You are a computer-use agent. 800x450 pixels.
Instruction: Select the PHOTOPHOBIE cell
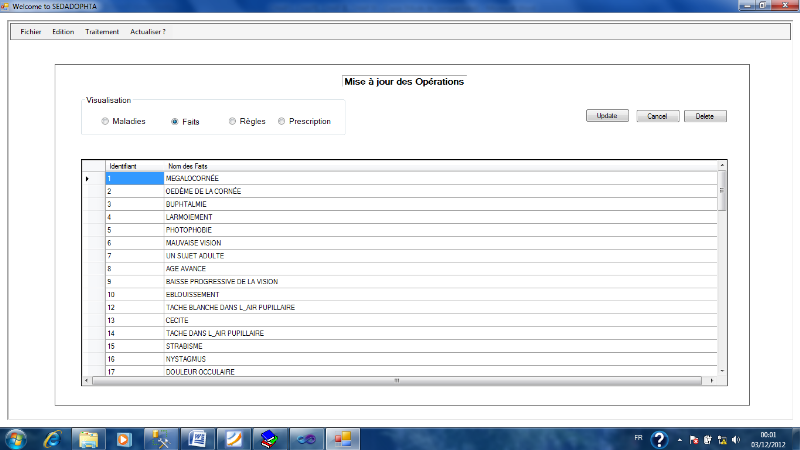coord(441,230)
